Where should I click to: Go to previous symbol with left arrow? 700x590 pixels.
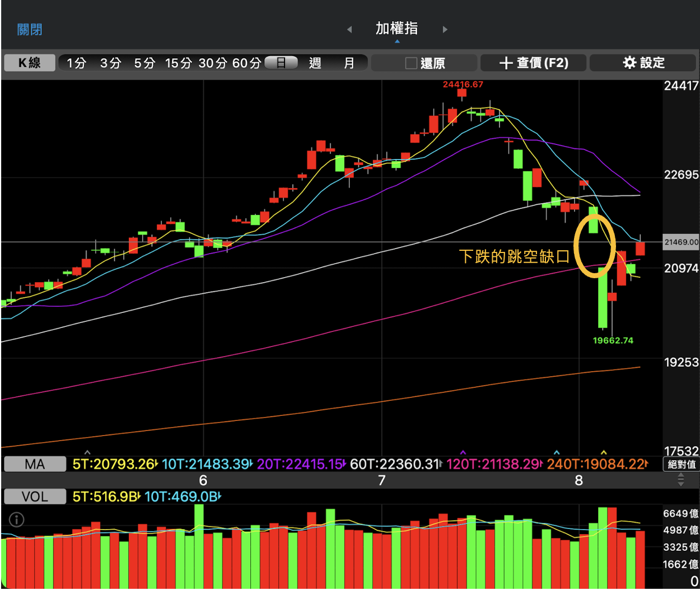click(349, 29)
